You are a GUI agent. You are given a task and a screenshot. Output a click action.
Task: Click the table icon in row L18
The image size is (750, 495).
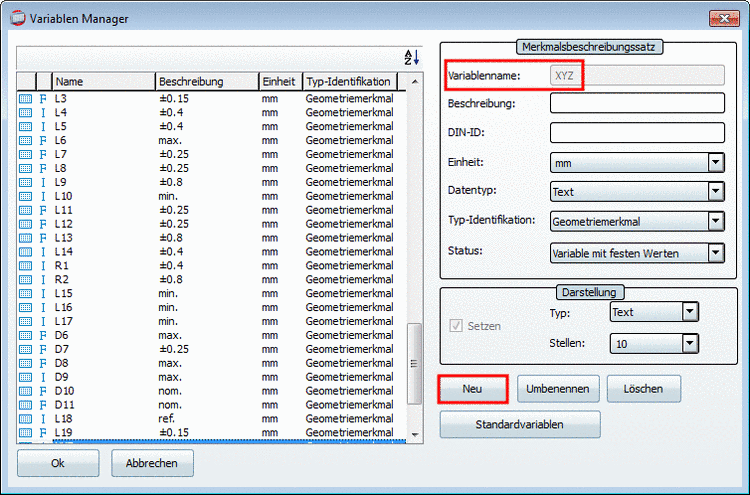point(25,418)
